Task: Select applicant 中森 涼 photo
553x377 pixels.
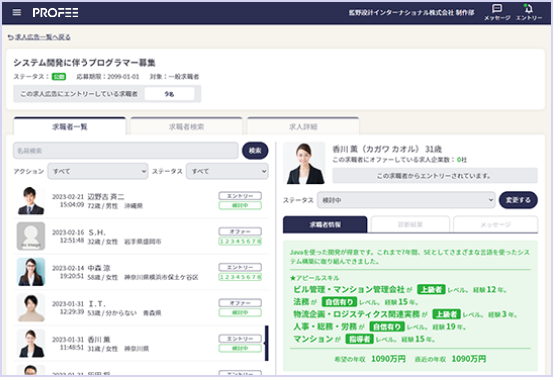Action: [x=31, y=272]
